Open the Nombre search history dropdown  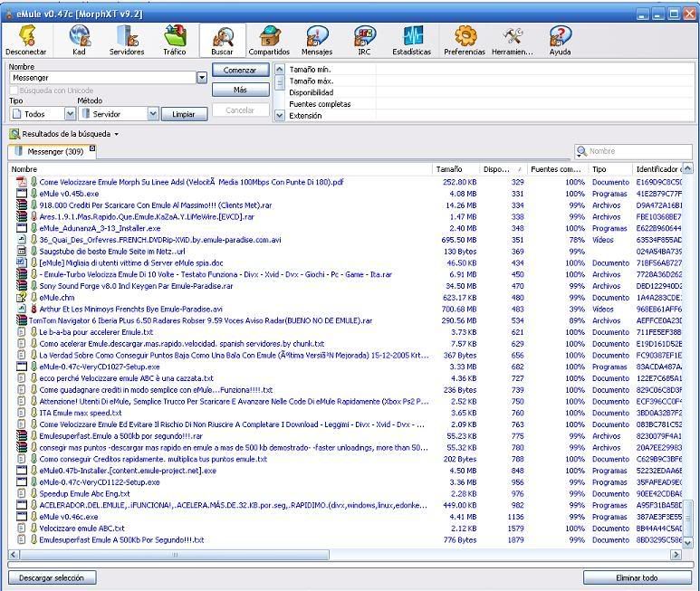pyautogui.click(x=202, y=78)
